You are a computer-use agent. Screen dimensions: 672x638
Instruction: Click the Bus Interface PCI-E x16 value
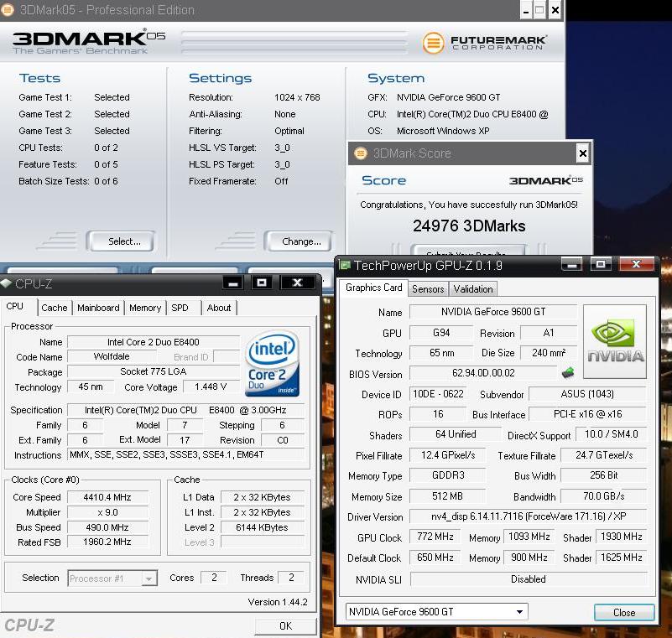click(x=587, y=414)
